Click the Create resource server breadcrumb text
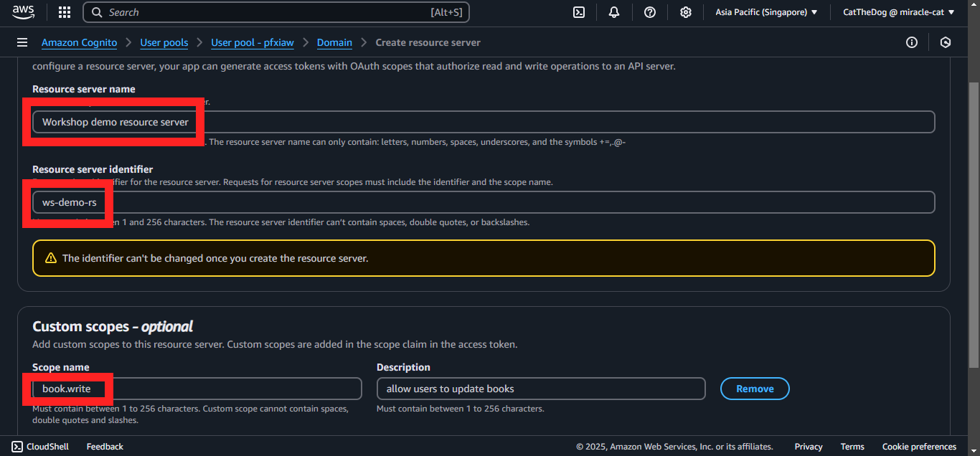The image size is (980, 456). click(x=428, y=43)
